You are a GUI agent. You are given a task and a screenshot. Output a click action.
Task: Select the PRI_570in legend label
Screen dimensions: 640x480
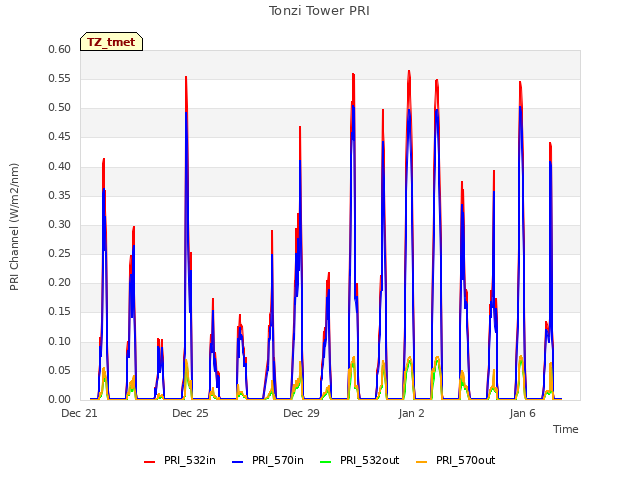278,460
